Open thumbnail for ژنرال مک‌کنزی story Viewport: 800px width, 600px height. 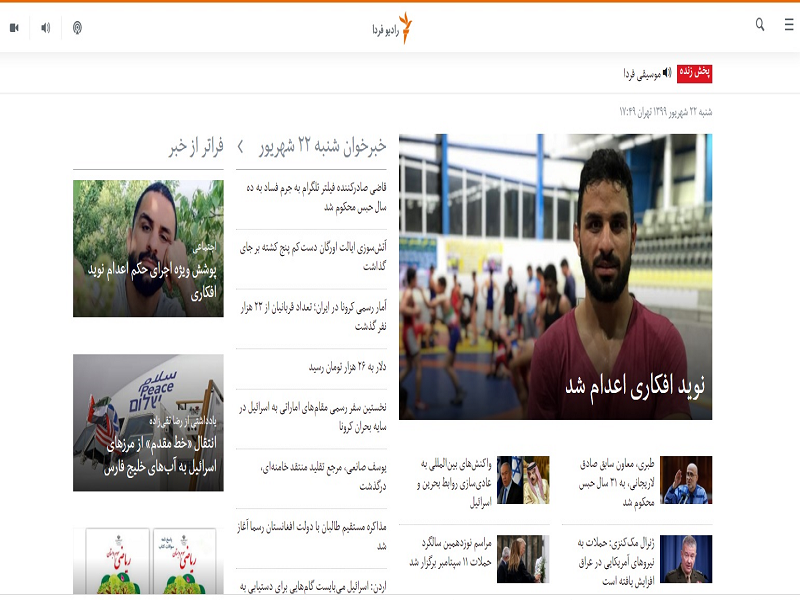pos(686,560)
